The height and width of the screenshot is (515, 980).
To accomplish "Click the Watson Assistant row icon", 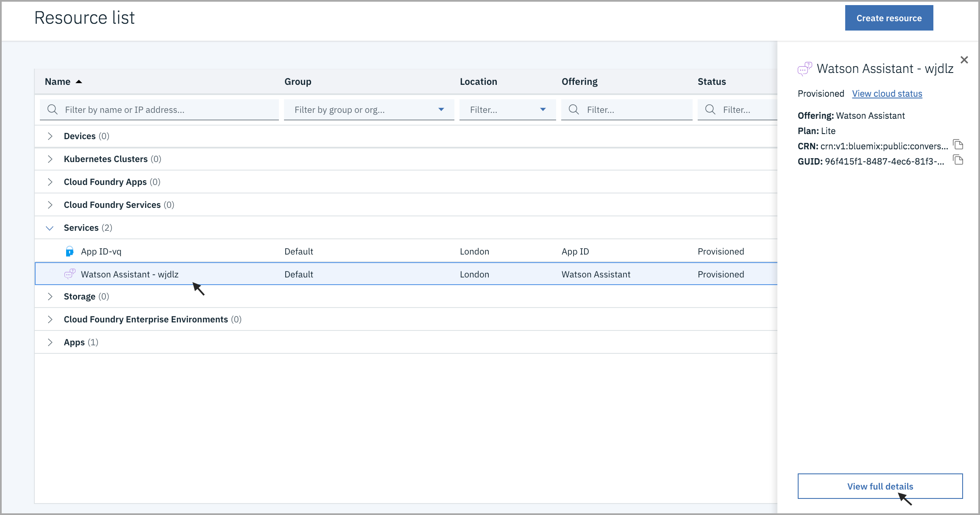I will [70, 274].
